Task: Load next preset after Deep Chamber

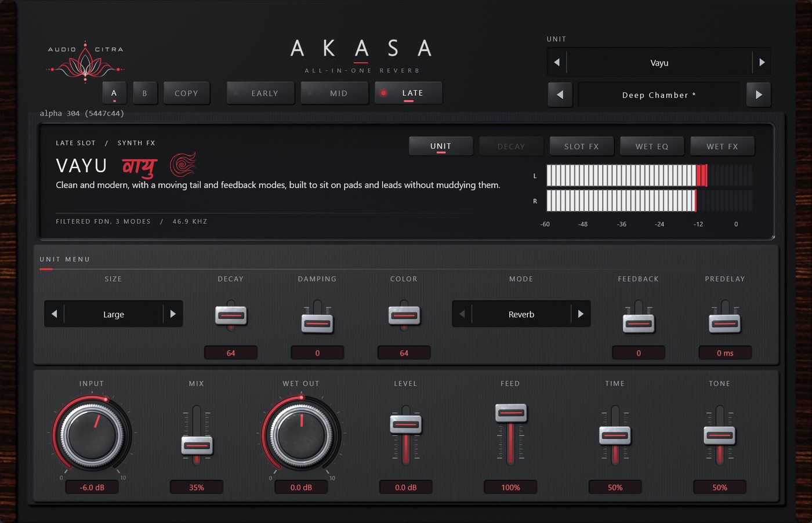Action: pos(759,95)
